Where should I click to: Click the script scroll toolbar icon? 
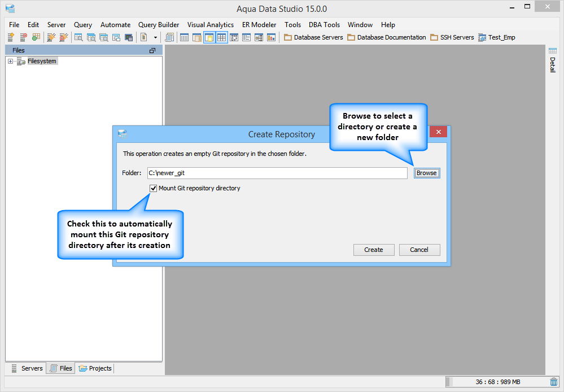point(169,37)
